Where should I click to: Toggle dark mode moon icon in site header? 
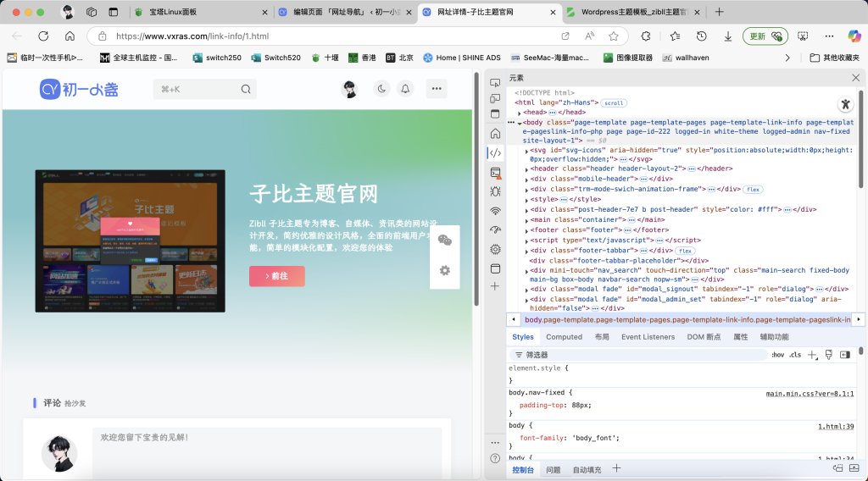pyautogui.click(x=381, y=89)
